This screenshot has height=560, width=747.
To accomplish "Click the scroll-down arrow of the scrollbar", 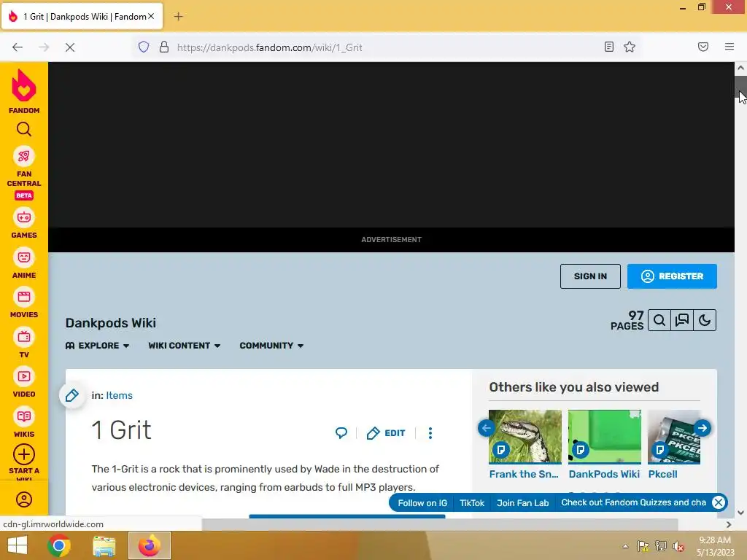I will click(x=740, y=513).
